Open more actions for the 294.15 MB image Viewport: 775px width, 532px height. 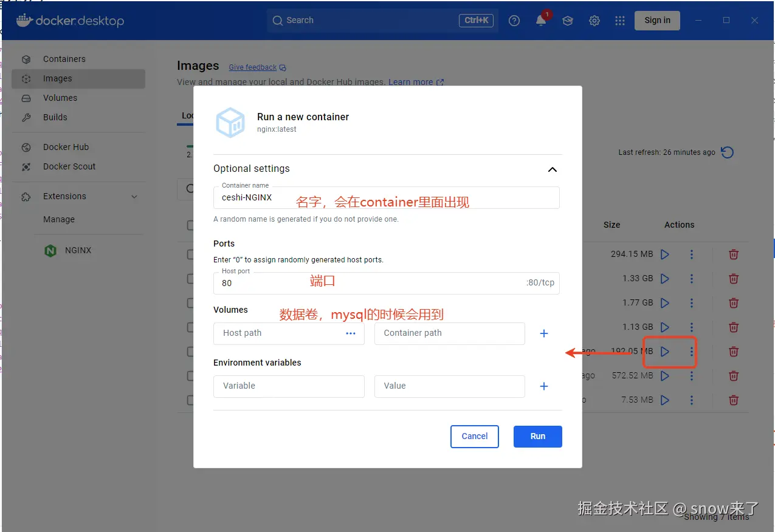click(692, 254)
